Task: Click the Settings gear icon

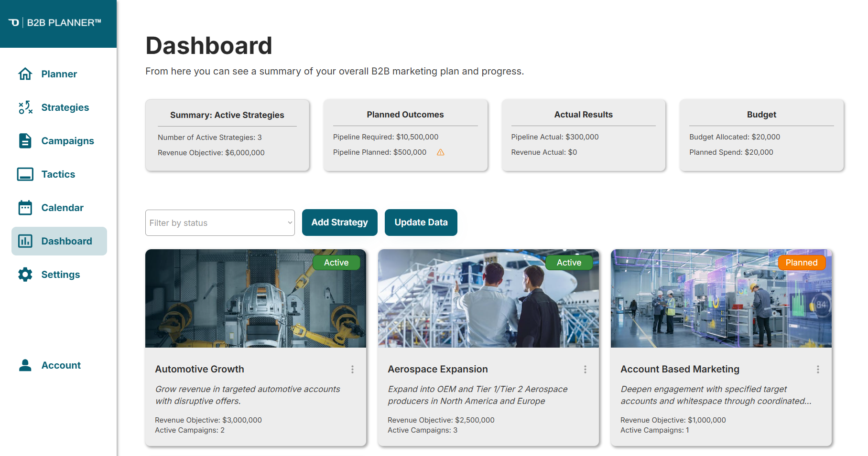Action: point(25,275)
